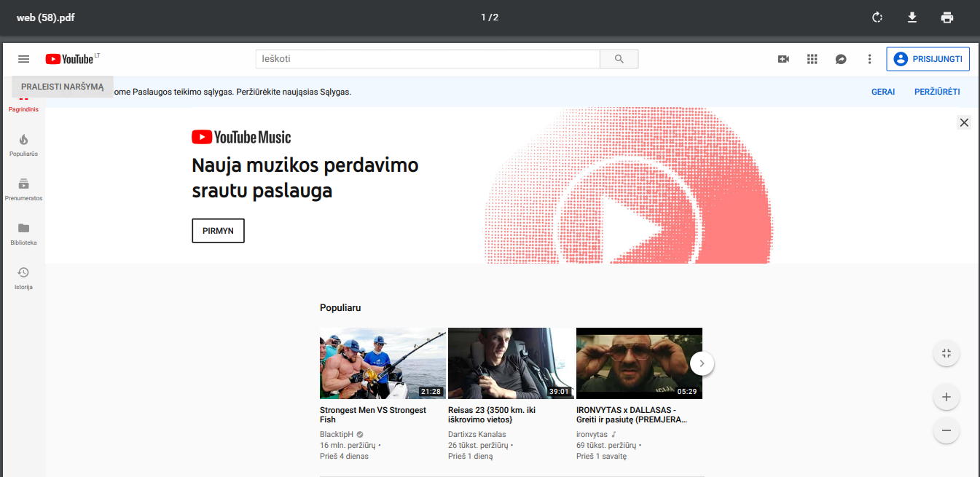Open Prenumeratos in the sidebar
This screenshot has height=477, width=980.
point(23,189)
